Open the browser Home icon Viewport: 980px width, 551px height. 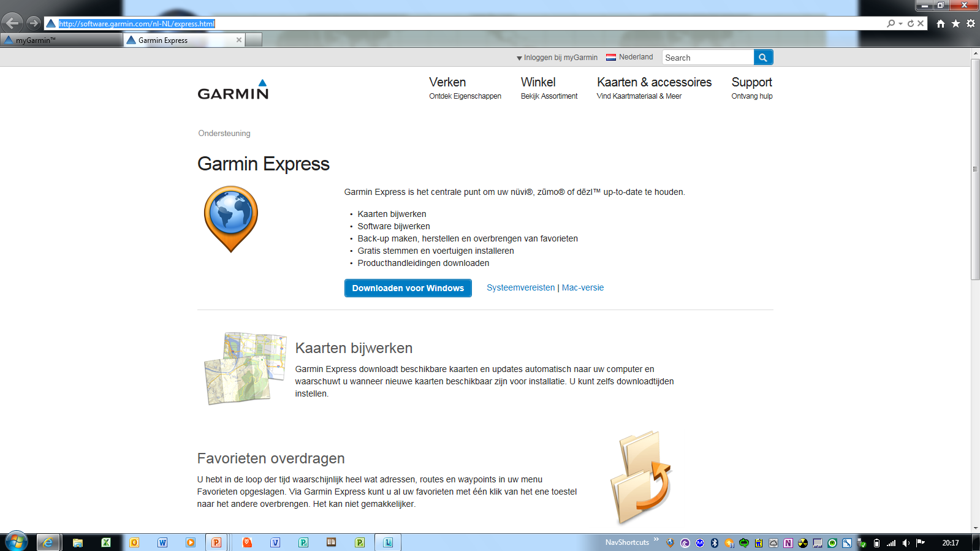coord(941,23)
